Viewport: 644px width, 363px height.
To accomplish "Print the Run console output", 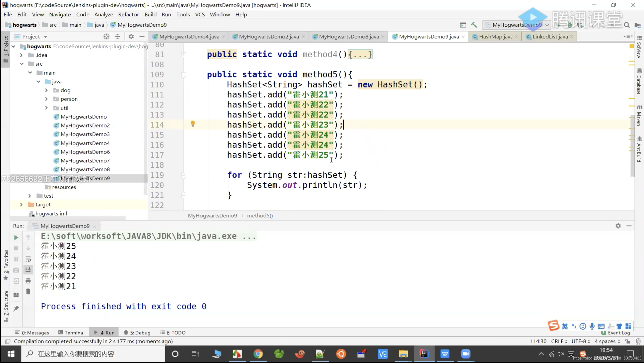I will tap(28, 281).
